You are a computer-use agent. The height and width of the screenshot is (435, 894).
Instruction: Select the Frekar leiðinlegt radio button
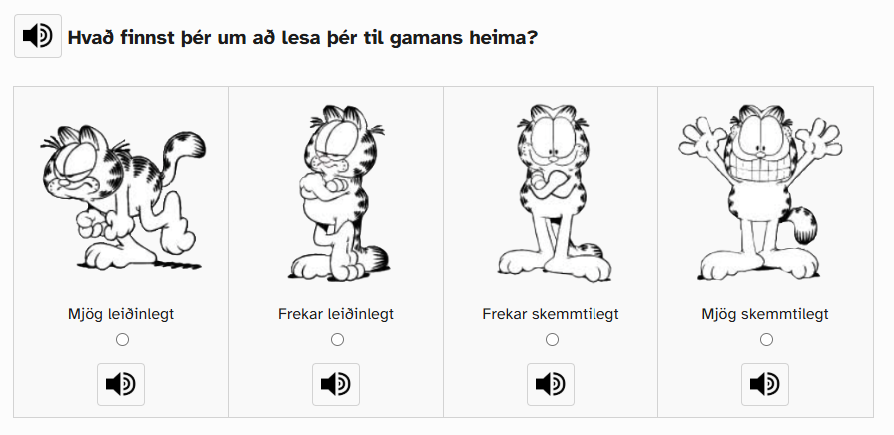click(x=337, y=340)
